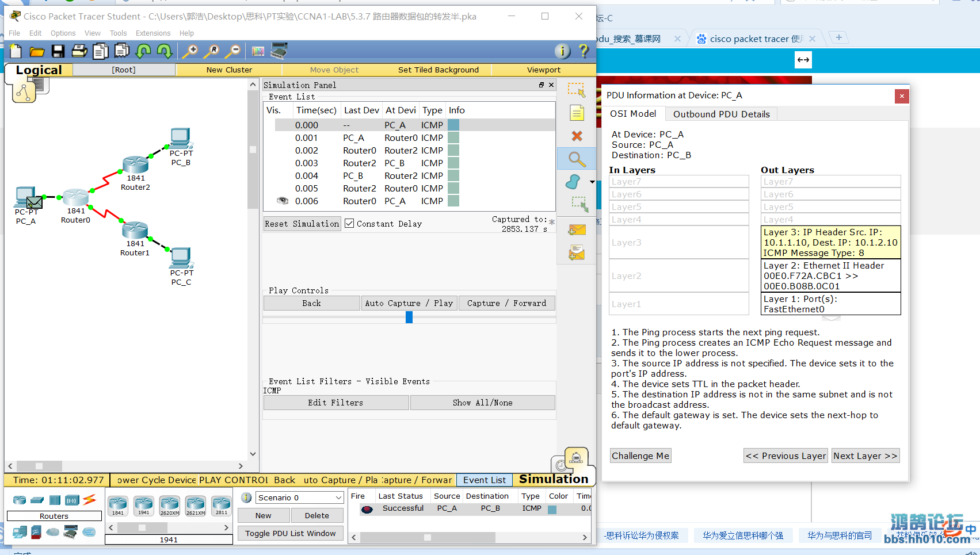980x555 pixels.
Task: Click the question mark help icon
Action: pos(584,51)
